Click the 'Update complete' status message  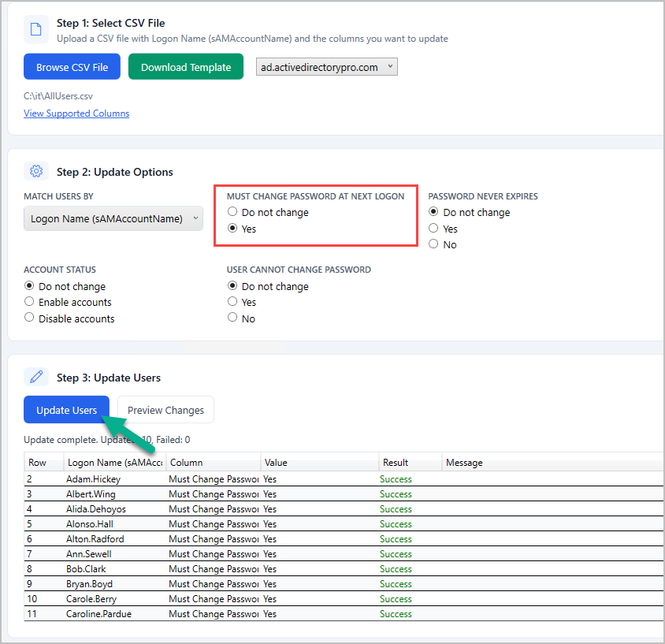pos(107,440)
